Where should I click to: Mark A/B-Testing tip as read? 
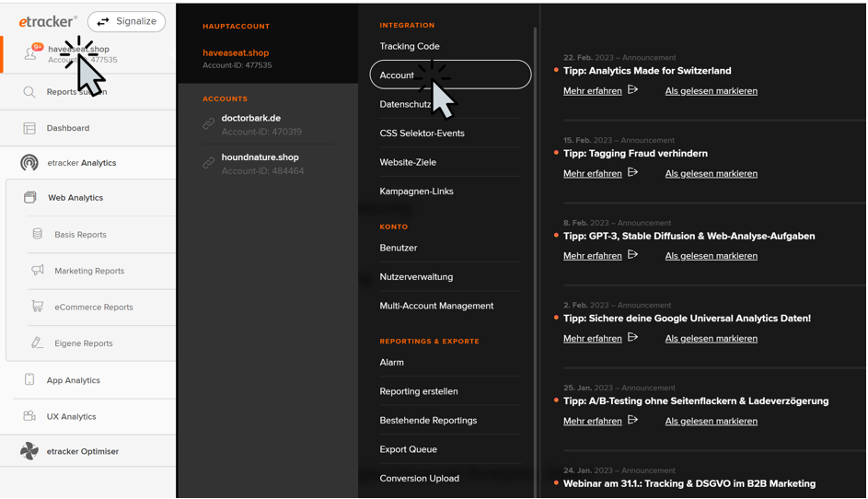712,421
